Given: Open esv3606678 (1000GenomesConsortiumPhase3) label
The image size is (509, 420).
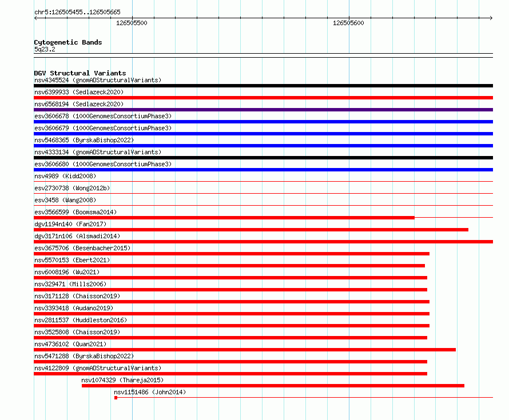Looking at the screenshot, I should (103, 116).
